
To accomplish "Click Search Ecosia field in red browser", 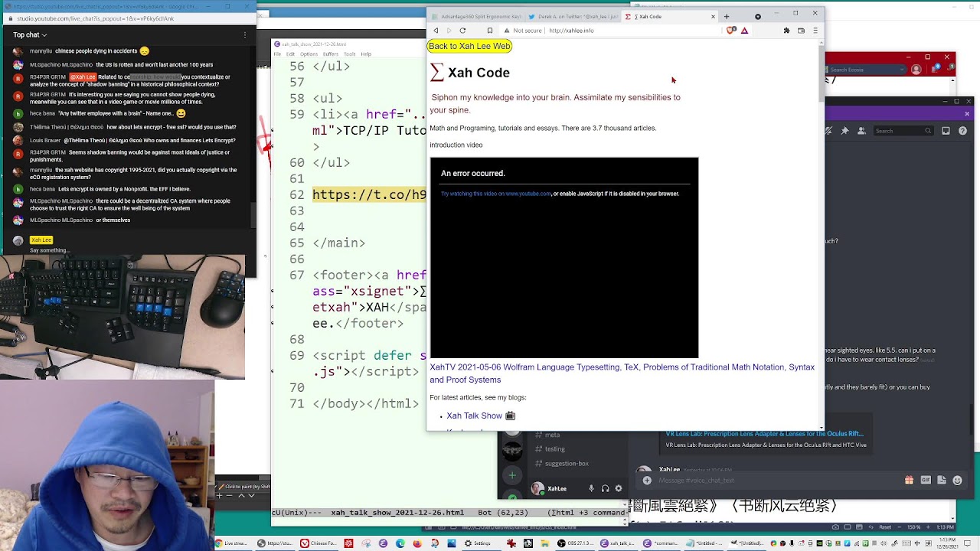I will pyautogui.click(x=864, y=70).
